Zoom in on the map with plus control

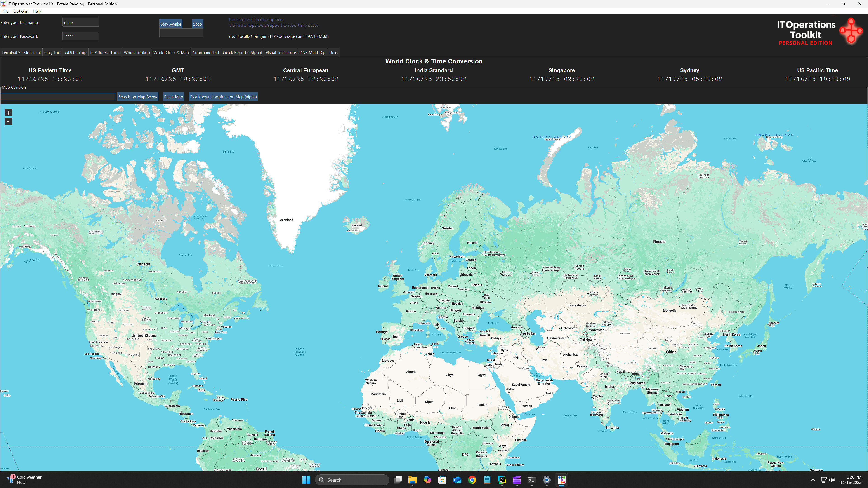tap(8, 112)
